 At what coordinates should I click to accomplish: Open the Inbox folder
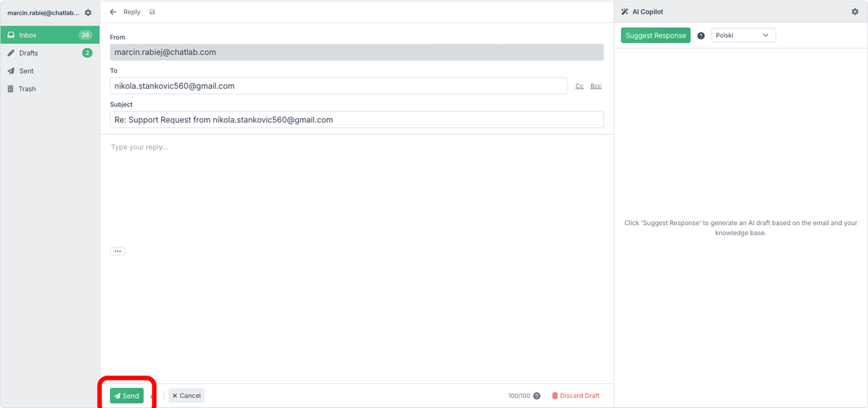click(x=50, y=35)
